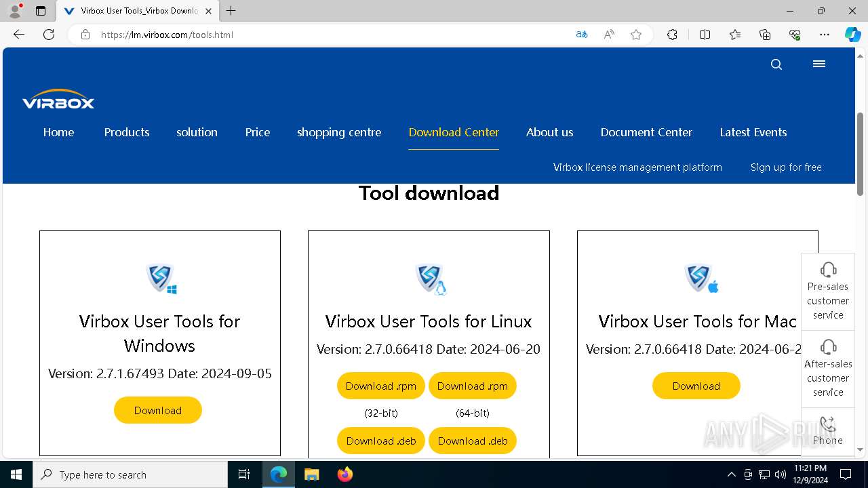Refresh the page
The width and height of the screenshot is (868, 488).
pyautogui.click(x=49, y=35)
